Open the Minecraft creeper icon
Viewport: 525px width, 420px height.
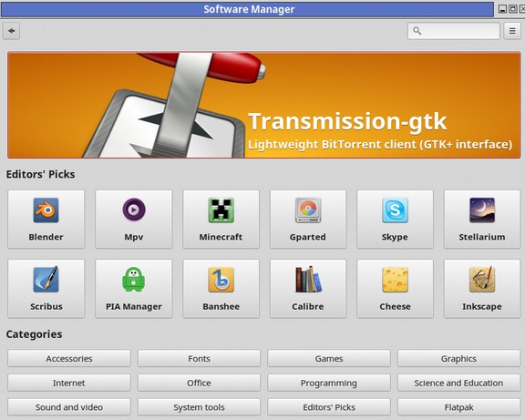(x=221, y=210)
